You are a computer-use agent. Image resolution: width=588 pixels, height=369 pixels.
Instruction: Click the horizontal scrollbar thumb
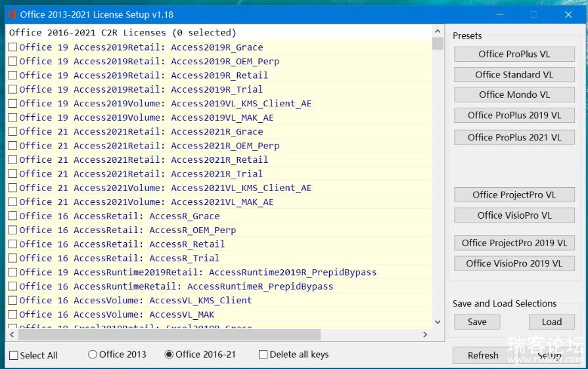click(170, 335)
